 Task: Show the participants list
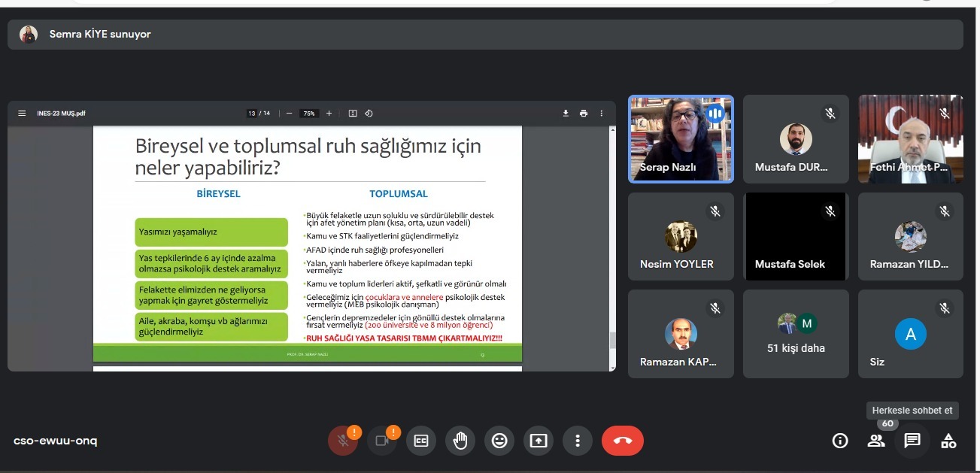876,441
